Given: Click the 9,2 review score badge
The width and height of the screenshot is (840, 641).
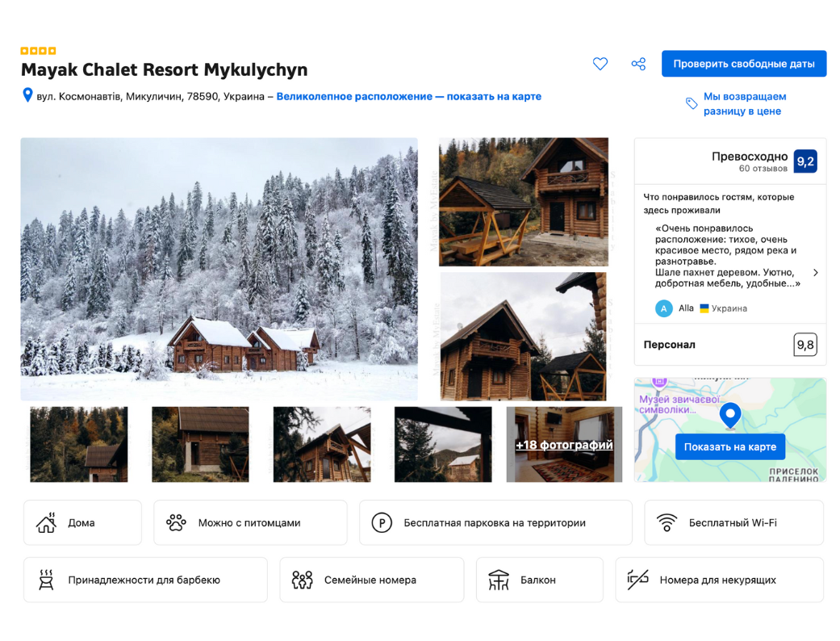Looking at the screenshot, I should tap(804, 161).
